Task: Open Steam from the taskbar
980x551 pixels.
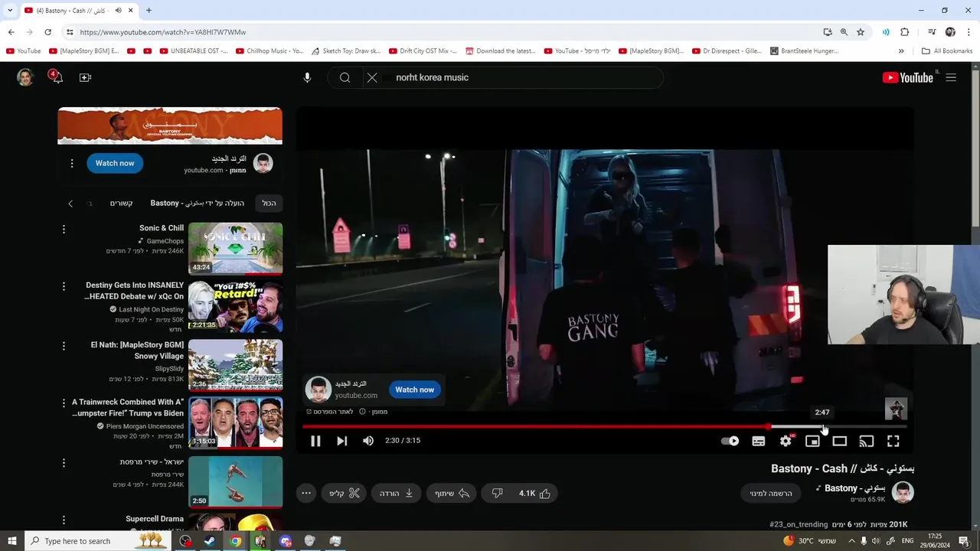Action: click(210, 541)
